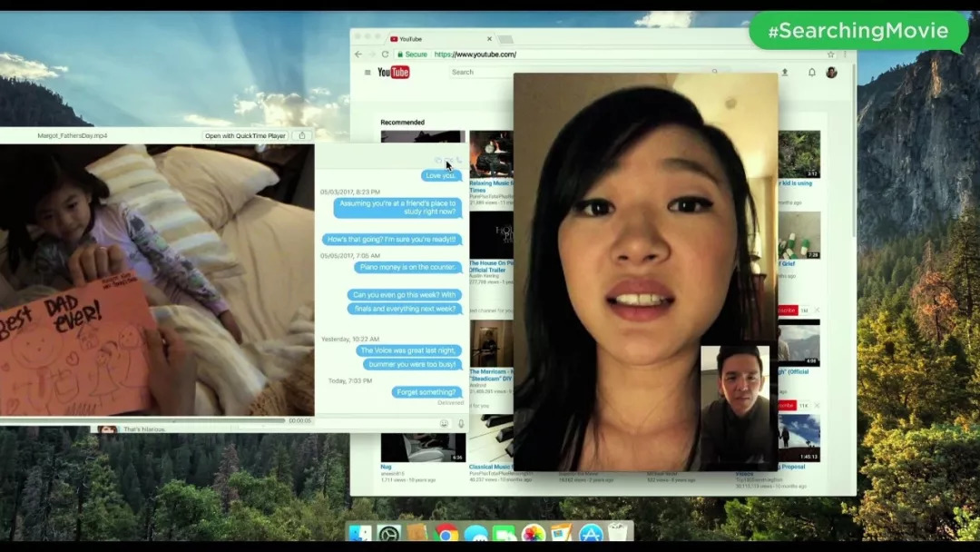Launch Google Chrome from the Dock

click(446, 534)
